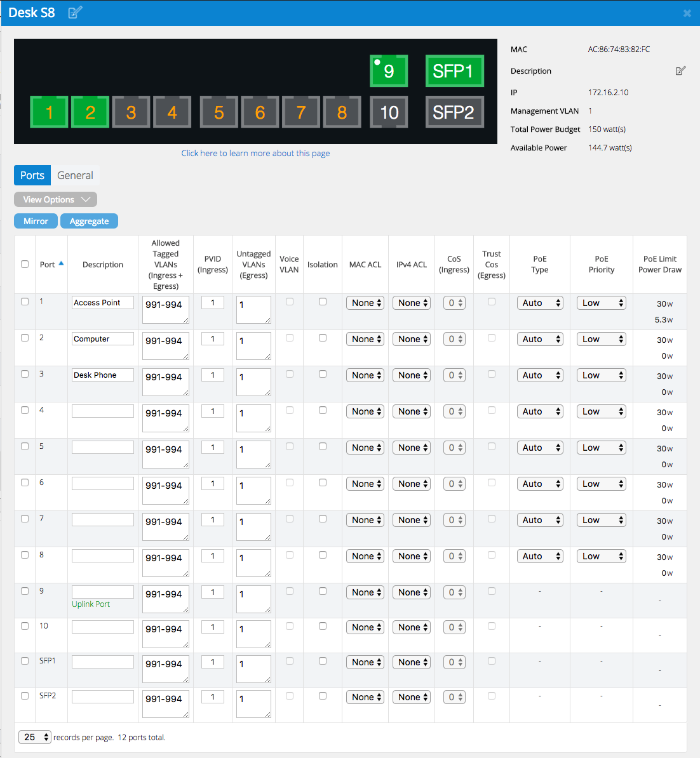Enable the select-all checkbox in table header
The image size is (700, 758).
[x=24, y=264]
